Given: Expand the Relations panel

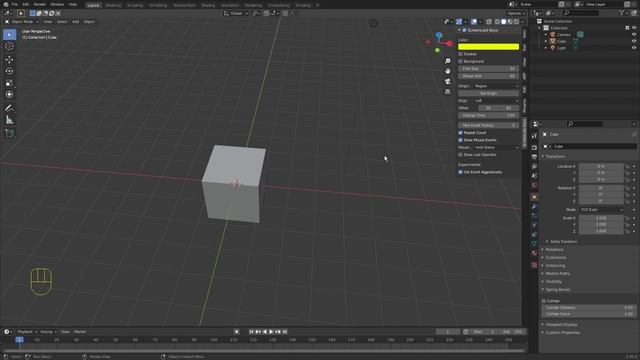Looking at the screenshot, I should click(x=554, y=250).
